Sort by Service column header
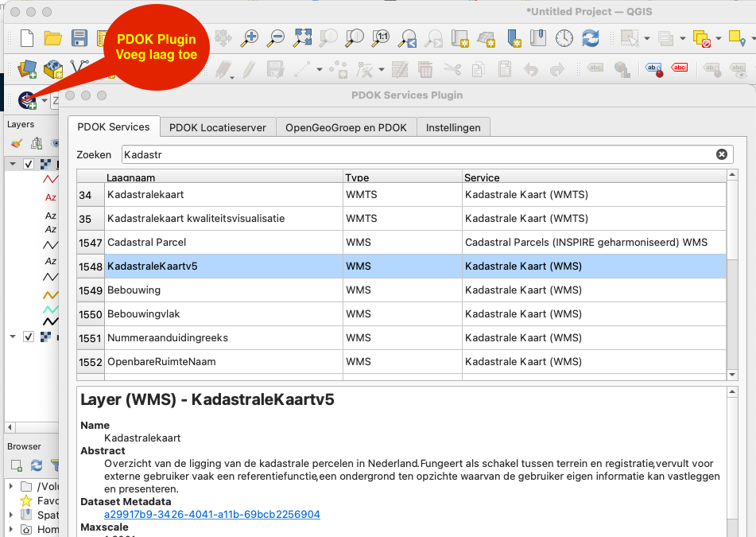The width and height of the screenshot is (756, 537). pos(594,177)
